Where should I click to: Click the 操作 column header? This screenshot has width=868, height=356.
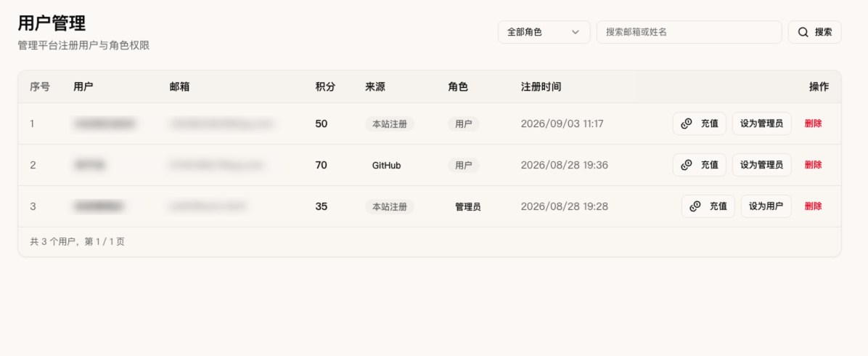coord(819,86)
